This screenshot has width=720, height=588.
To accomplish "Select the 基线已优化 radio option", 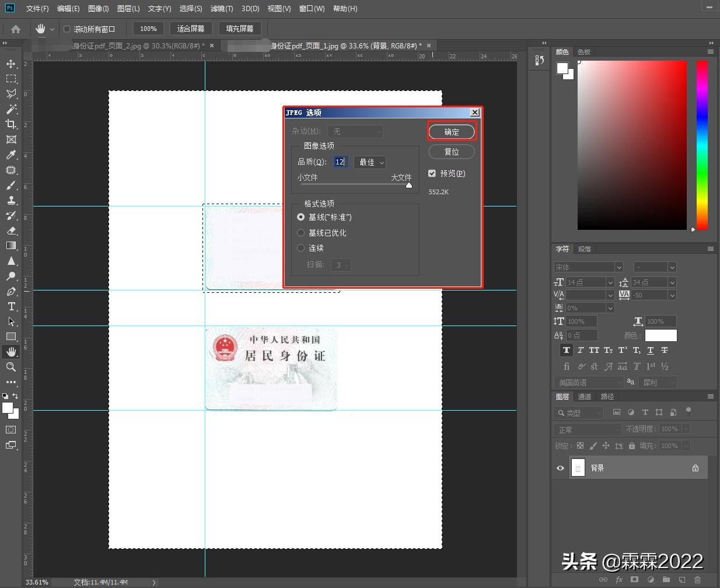I will [301, 233].
